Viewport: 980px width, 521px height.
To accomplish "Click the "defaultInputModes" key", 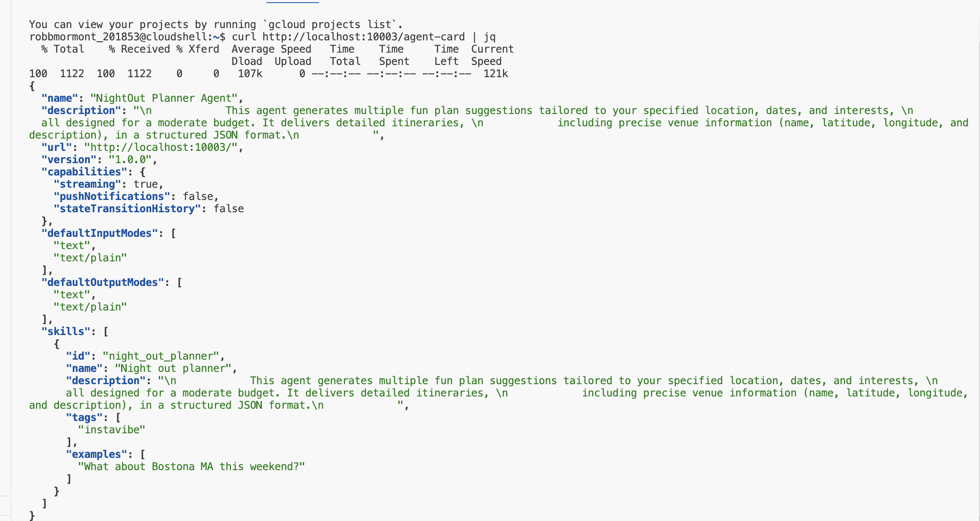I will [99, 233].
